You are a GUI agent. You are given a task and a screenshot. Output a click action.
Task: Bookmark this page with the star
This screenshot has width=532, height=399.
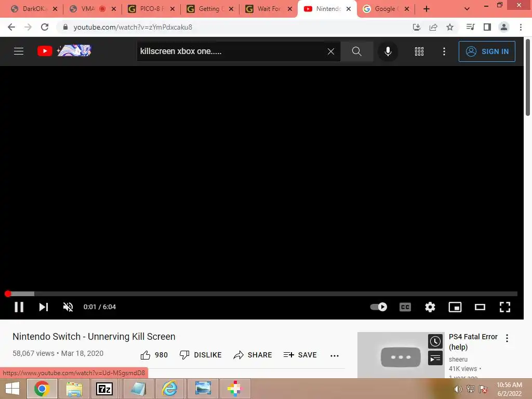pyautogui.click(x=450, y=27)
